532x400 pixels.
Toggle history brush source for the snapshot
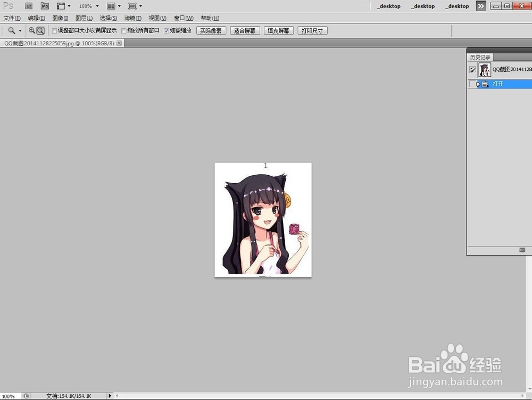coord(472,70)
